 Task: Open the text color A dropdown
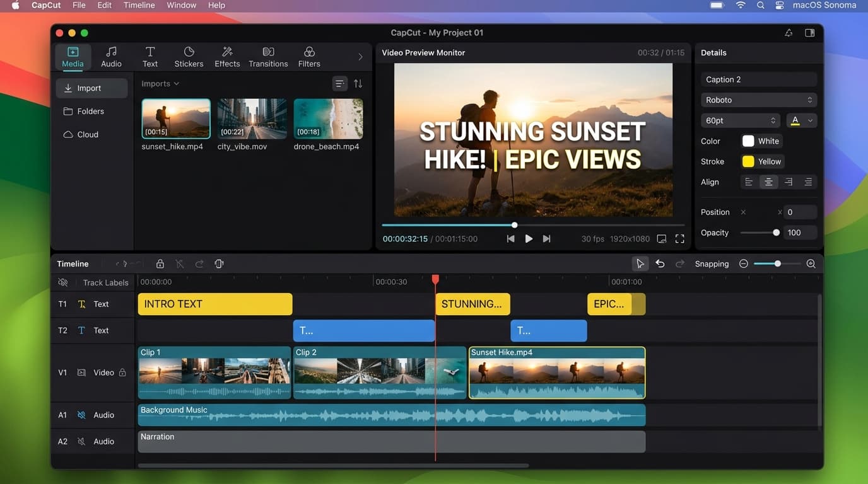pyautogui.click(x=801, y=120)
